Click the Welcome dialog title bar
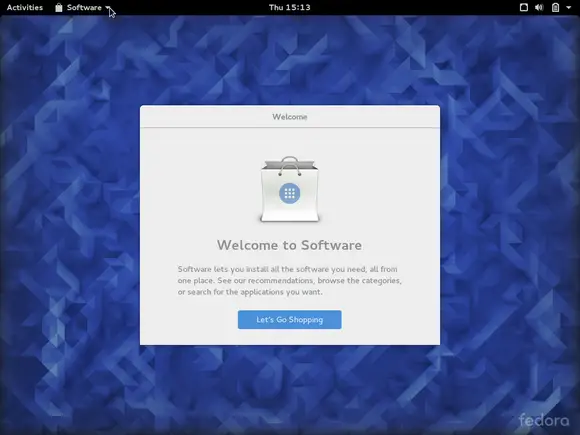The height and width of the screenshot is (435, 580). (290, 117)
